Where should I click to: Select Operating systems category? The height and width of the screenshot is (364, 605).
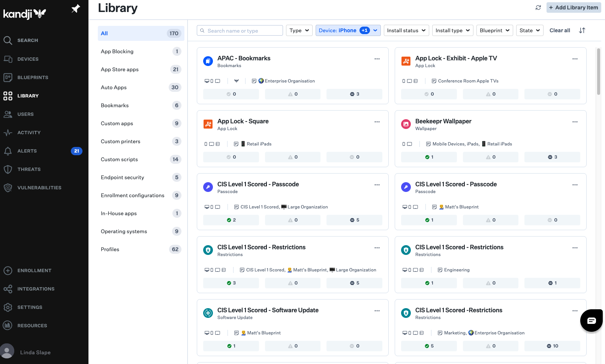(141, 231)
